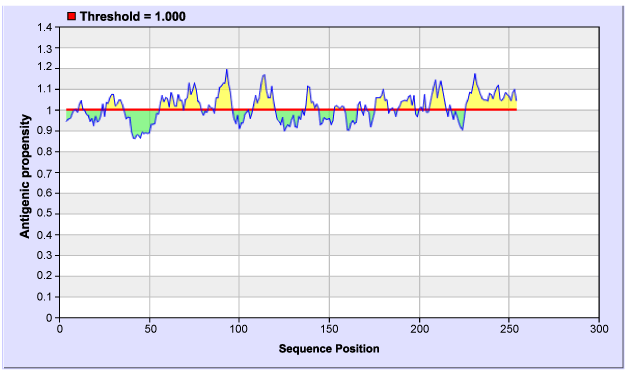Click the y-axis tick label 1.3
628x383 pixels.
45,49
